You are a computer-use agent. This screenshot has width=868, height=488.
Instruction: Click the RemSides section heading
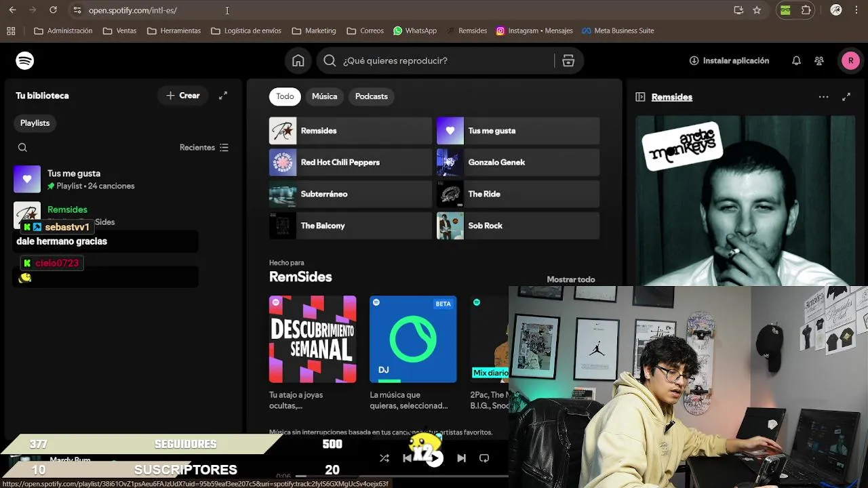click(x=300, y=277)
